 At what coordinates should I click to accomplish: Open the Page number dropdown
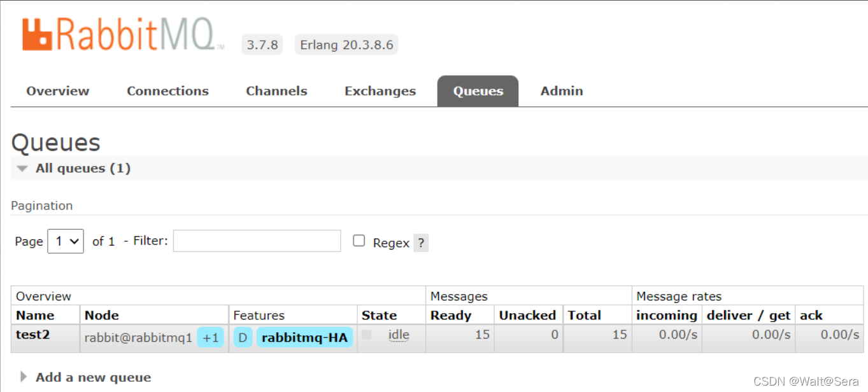66,241
